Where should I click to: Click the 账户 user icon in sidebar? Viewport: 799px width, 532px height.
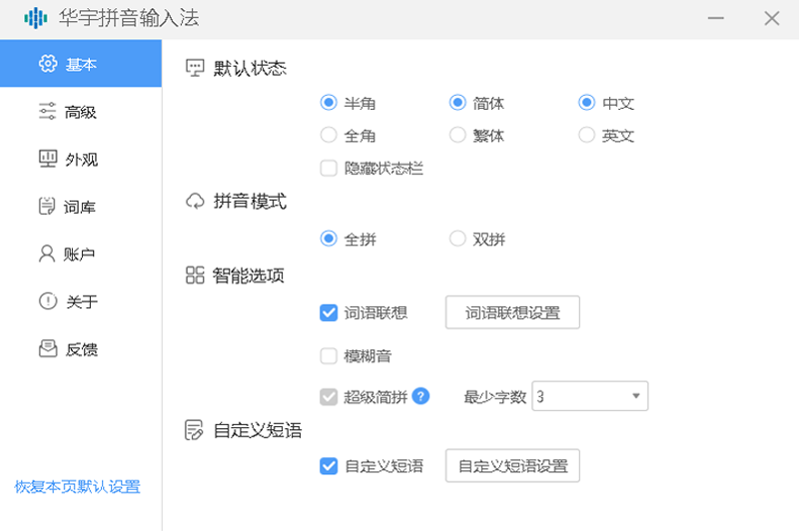point(47,254)
